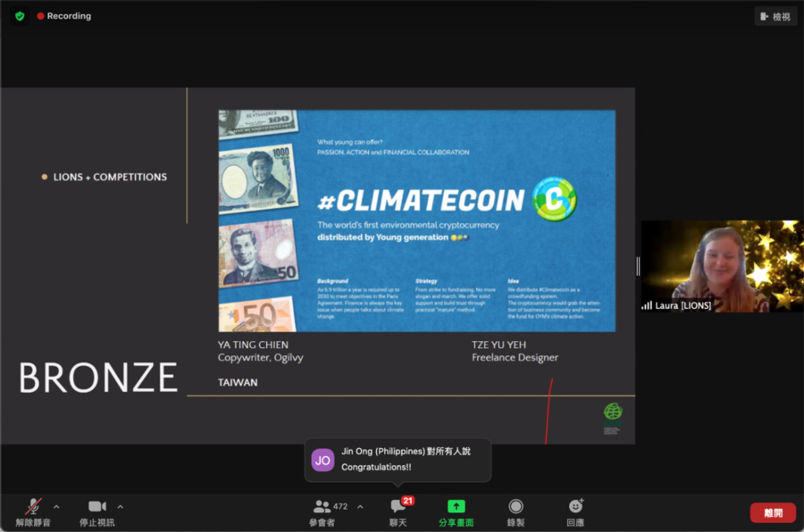Leave the meeting with red 離開 button

[x=773, y=512]
